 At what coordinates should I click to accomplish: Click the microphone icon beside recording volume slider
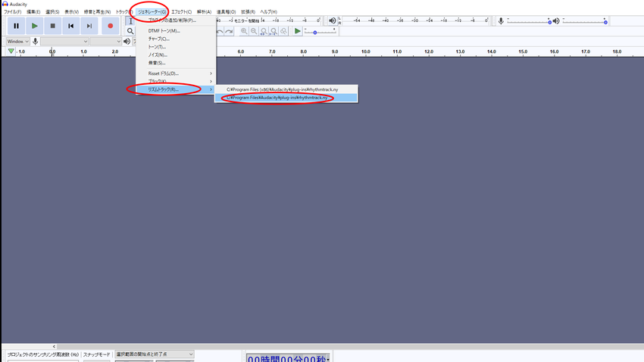pyautogui.click(x=501, y=21)
